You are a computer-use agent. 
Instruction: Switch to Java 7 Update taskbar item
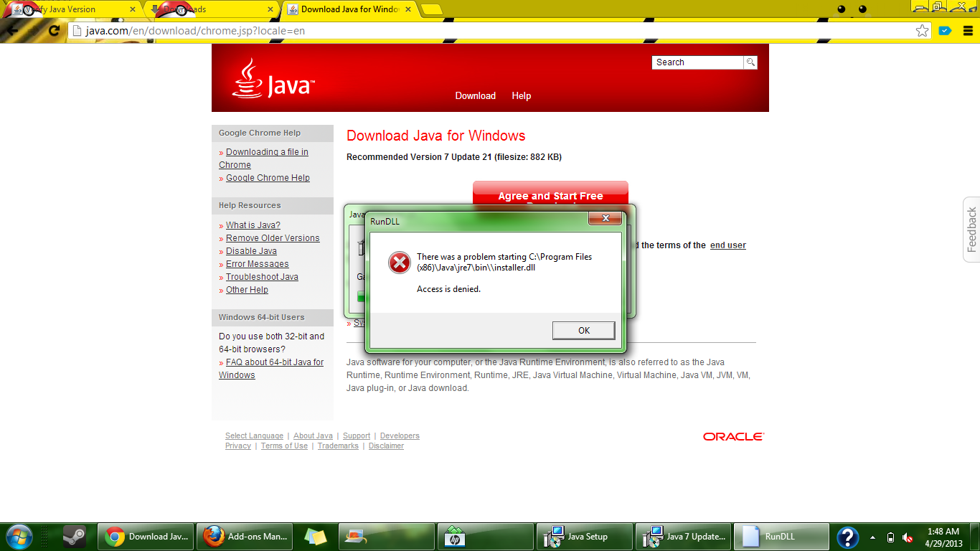(684, 536)
